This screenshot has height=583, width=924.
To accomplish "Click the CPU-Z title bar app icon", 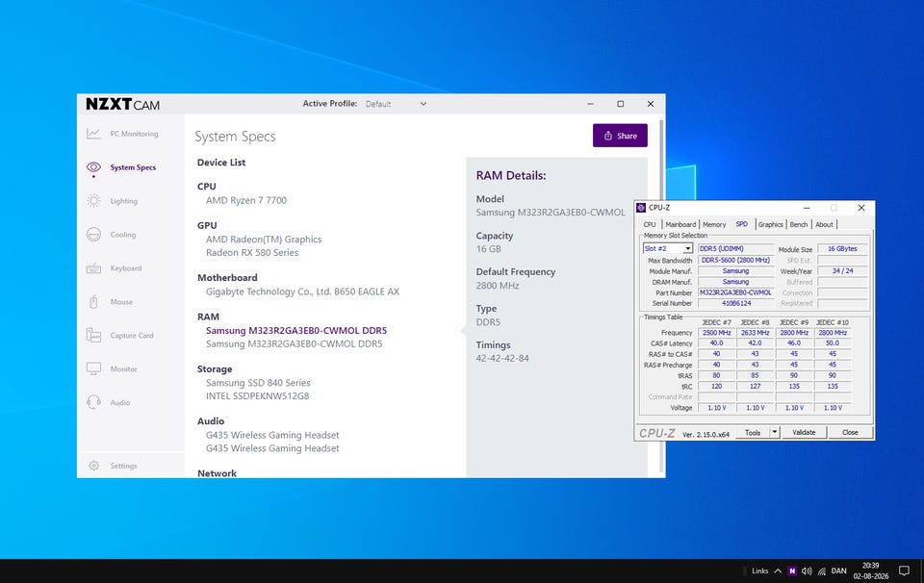I will click(x=641, y=208).
